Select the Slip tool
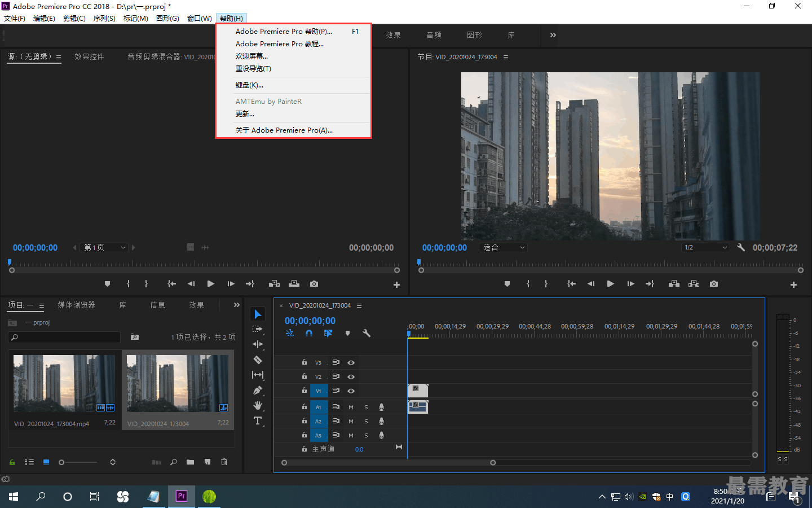812x508 pixels. coord(258,375)
